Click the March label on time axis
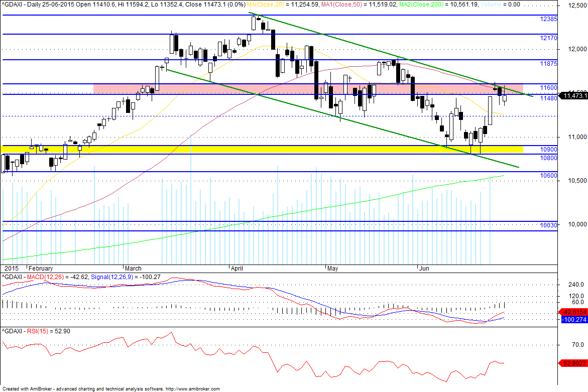Viewport: 588px width, 392px height. 133,269
